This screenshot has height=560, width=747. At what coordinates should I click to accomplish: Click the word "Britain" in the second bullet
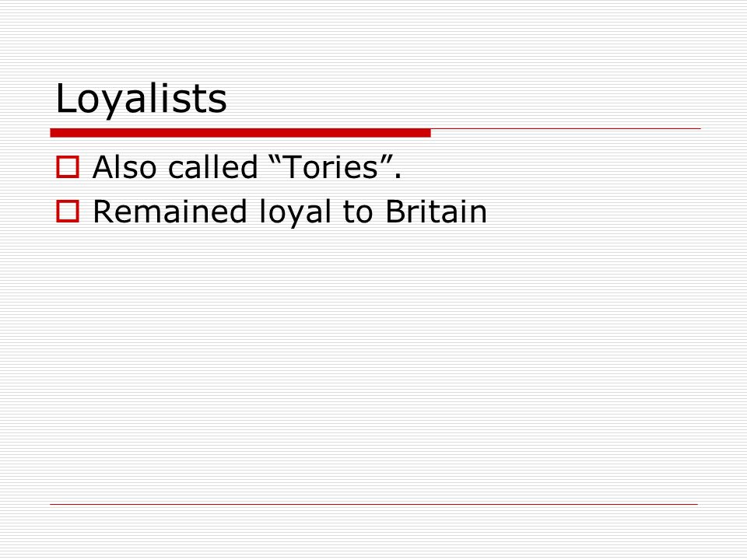(436, 211)
